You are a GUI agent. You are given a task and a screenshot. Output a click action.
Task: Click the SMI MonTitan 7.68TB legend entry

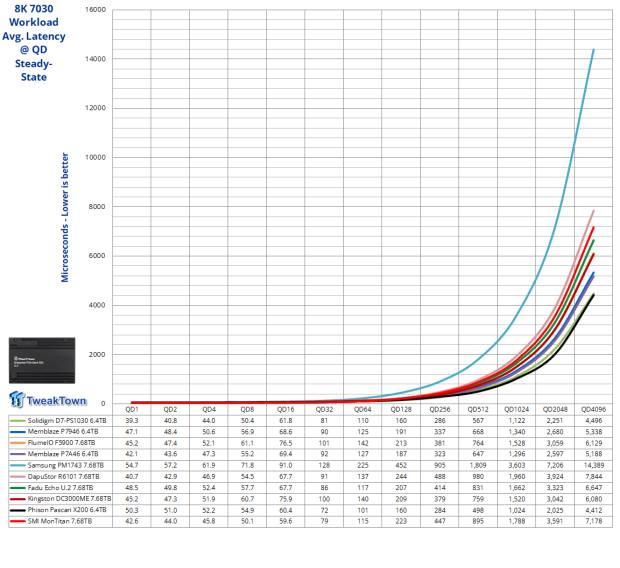60,521
